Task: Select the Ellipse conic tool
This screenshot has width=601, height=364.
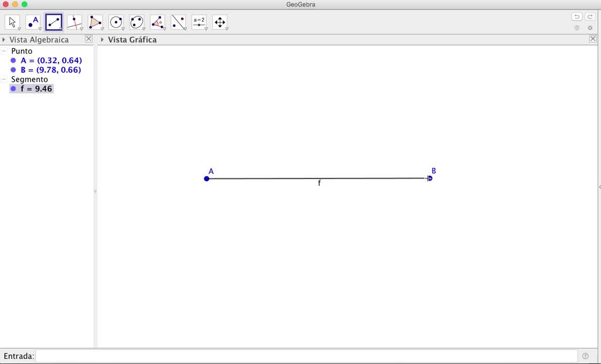Action: click(x=137, y=22)
